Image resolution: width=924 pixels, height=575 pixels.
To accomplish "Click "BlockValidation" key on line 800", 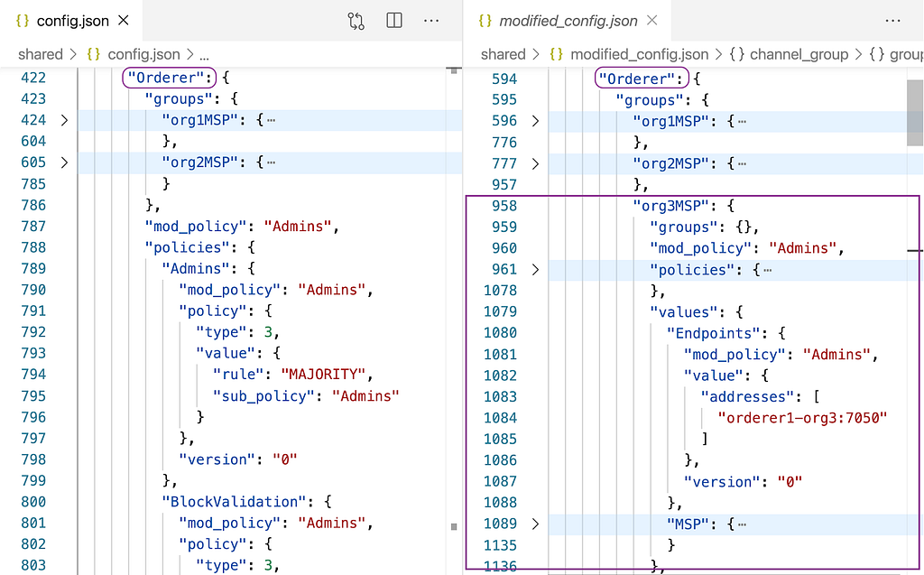I will (x=234, y=502).
